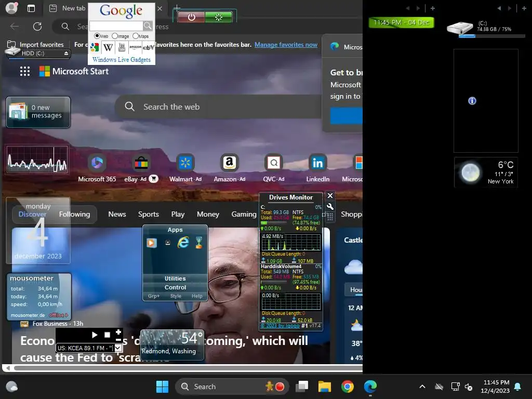The image size is (532, 399).
Task: Open the LinkedIn shortcut tile
Action: (x=317, y=168)
